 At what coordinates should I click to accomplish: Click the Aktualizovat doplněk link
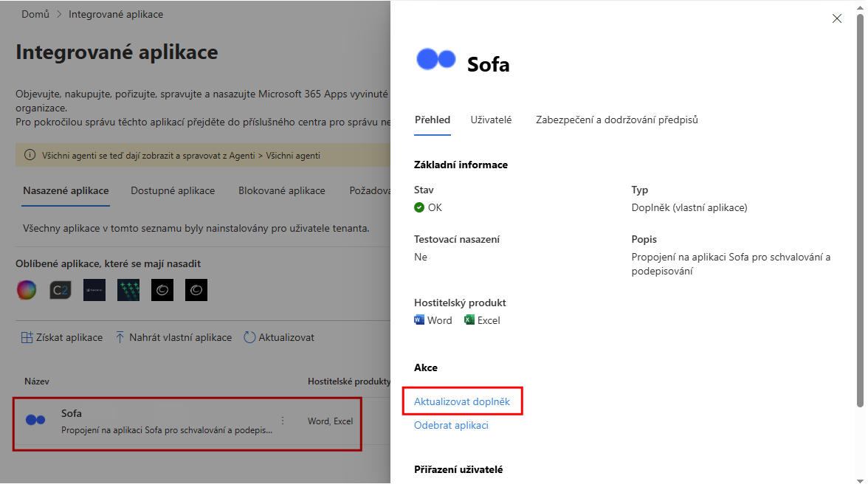[x=461, y=401]
